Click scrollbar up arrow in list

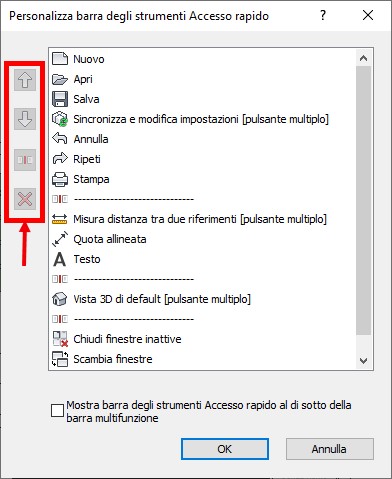pyautogui.click(x=363, y=58)
